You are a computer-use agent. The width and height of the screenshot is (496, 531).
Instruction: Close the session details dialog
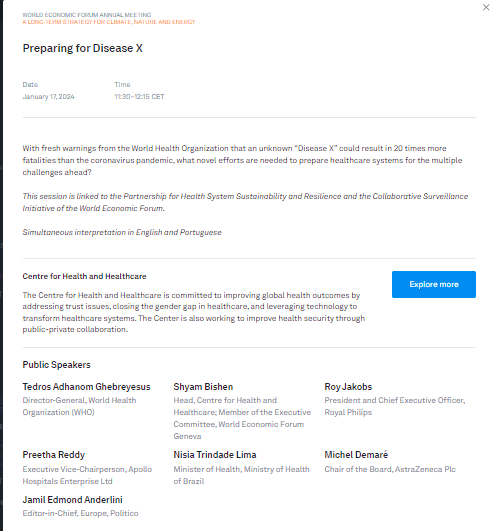coord(486,7)
